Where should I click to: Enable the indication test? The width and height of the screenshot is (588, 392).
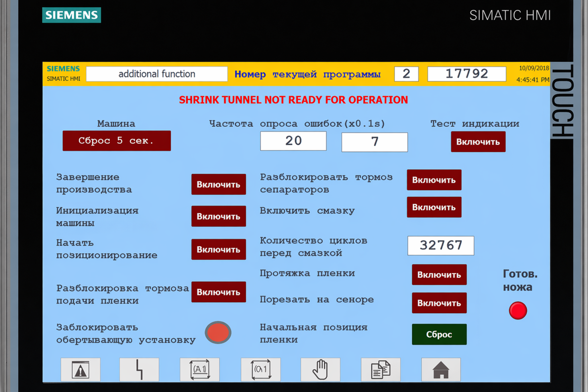point(478,142)
